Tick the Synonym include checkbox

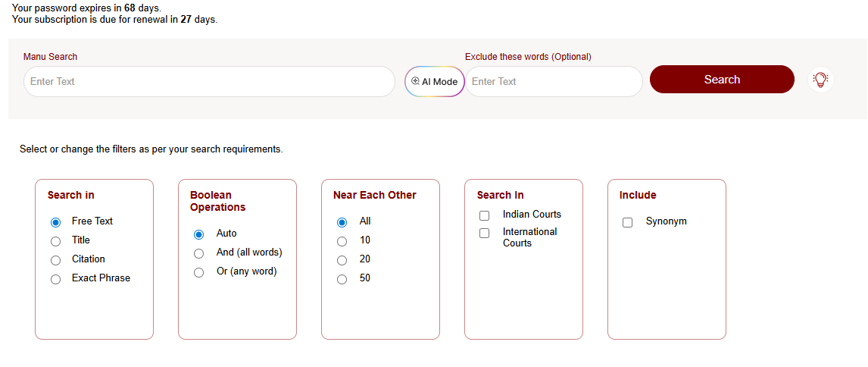[627, 222]
